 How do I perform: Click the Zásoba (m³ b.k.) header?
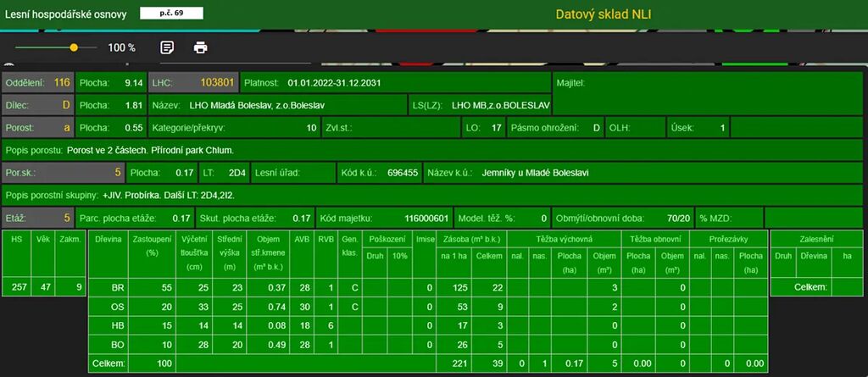click(x=471, y=239)
